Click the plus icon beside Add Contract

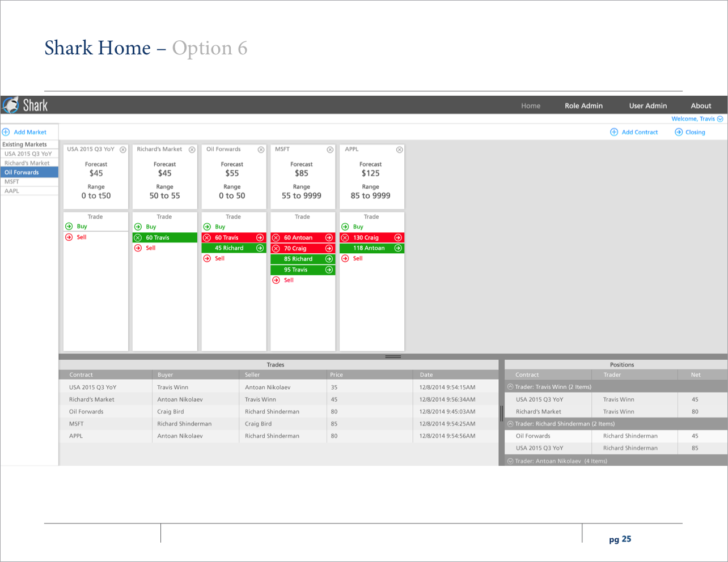[x=613, y=132]
